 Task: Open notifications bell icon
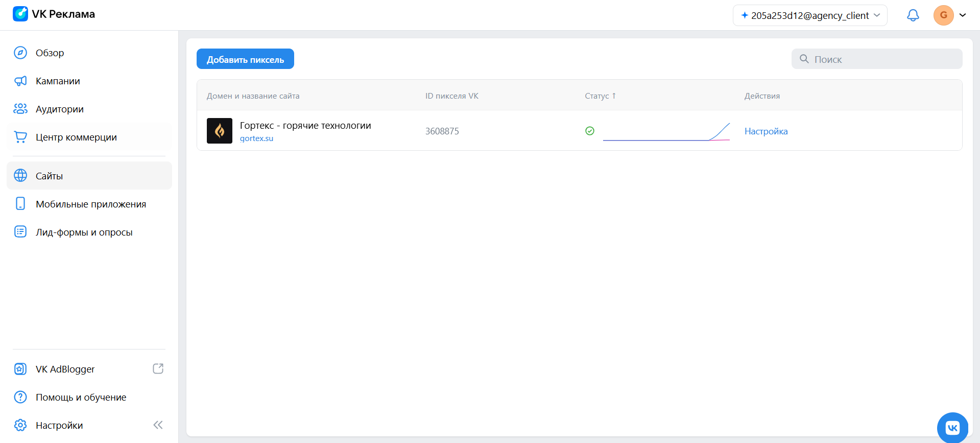coord(913,15)
